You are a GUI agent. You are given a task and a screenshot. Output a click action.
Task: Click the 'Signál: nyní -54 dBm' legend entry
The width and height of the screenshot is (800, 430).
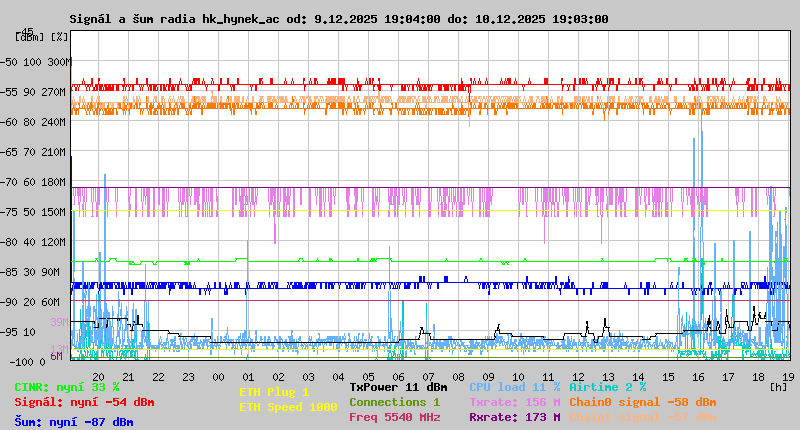[x=84, y=402]
